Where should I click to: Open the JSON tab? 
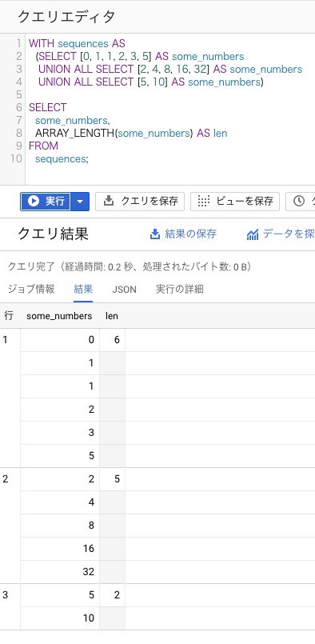[x=124, y=290]
